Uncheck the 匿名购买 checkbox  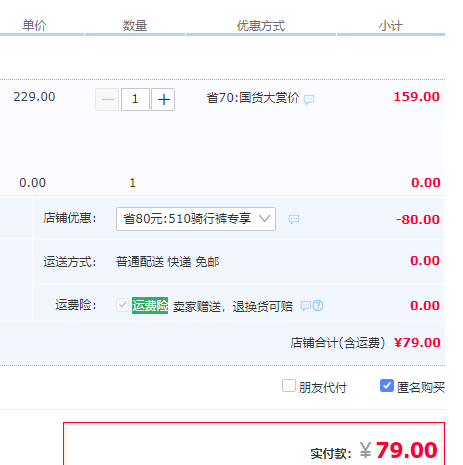(387, 386)
